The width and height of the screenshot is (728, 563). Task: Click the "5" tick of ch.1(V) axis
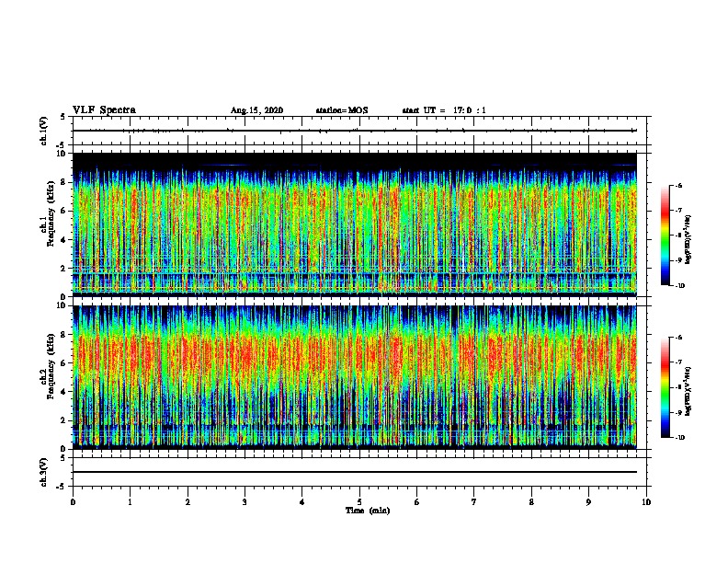[x=63, y=117]
